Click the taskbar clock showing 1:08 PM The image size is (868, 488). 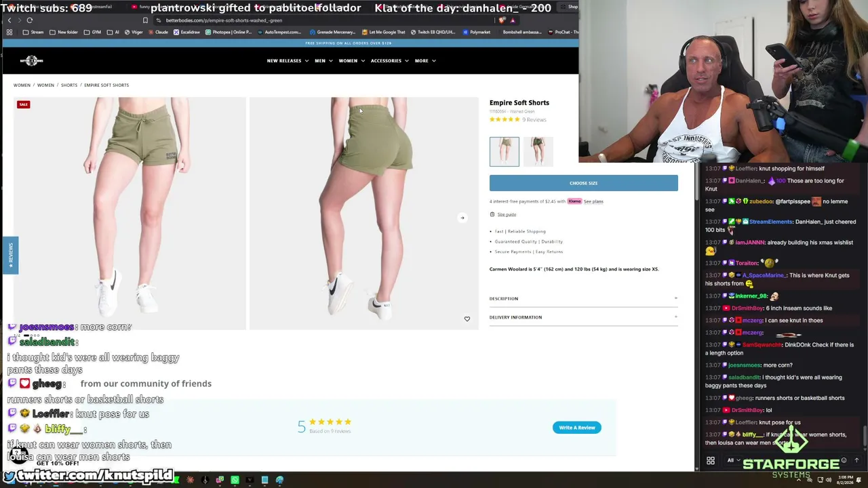coord(844,480)
